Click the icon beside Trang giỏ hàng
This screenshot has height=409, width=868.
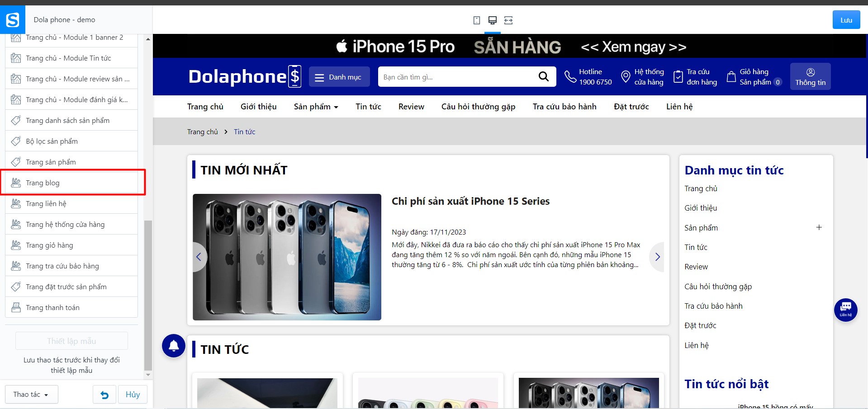(16, 245)
